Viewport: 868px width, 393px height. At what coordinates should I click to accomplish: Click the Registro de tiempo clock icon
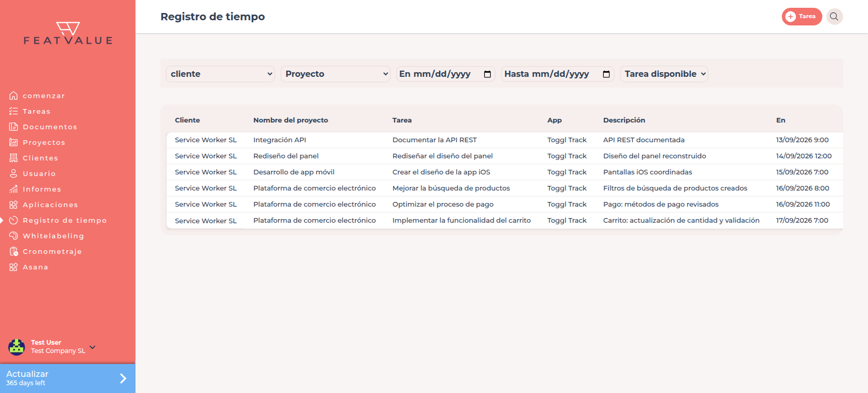pyautogui.click(x=13, y=220)
